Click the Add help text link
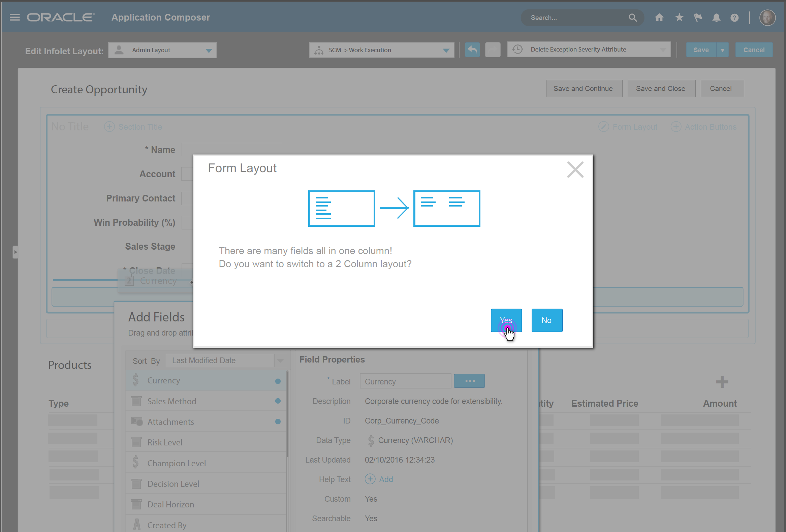786x532 pixels. tap(385, 479)
